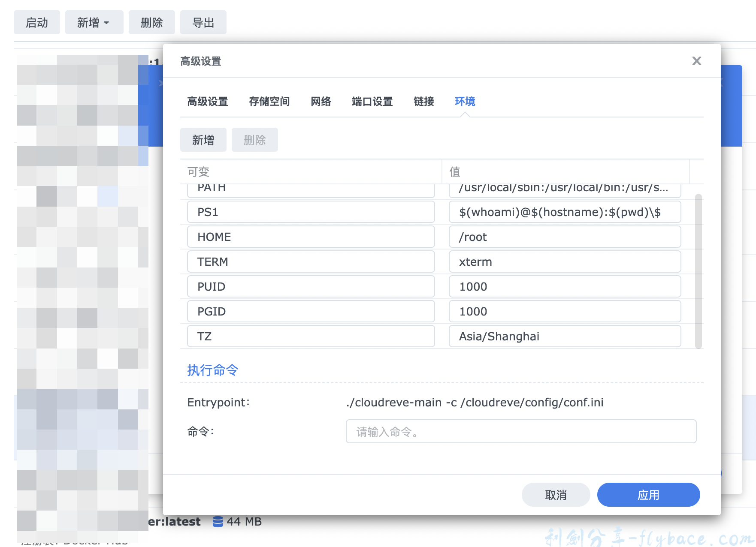This screenshot has height=547, width=756.
Task: Open the 新增 dropdown in the top toolbar
Action: click(x=94, y=22)
